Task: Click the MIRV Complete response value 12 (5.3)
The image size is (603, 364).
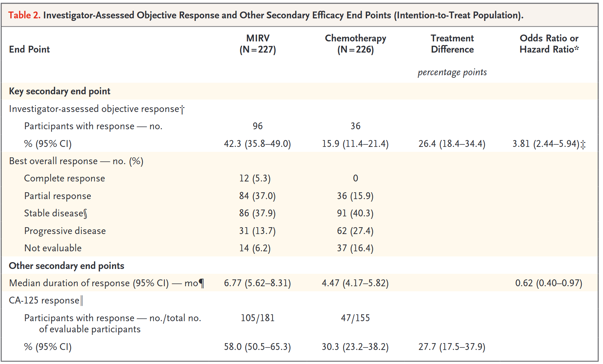Action: pos(255,179)
